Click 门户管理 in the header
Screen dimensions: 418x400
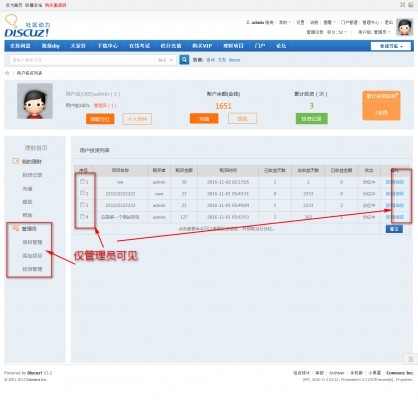click(349, 22)
